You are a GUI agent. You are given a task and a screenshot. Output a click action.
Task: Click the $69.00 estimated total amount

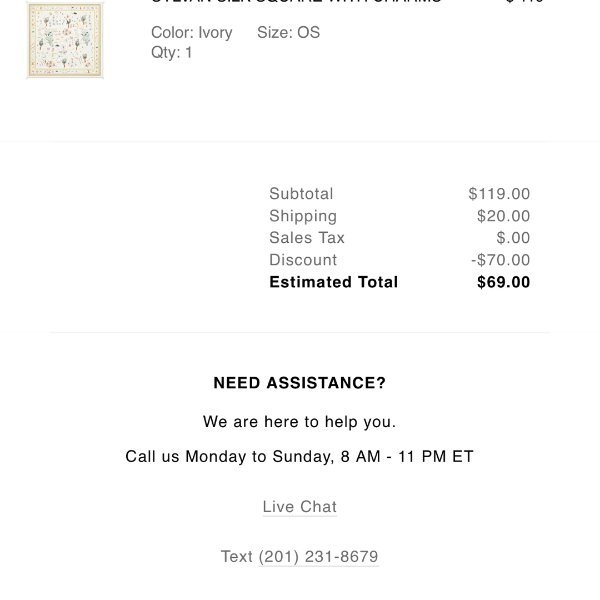coord(503,282)
